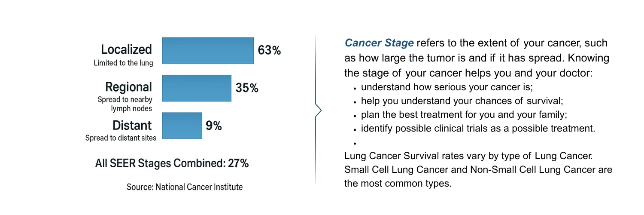Screen dimensions: 644x215
Task: Click the 'help you understand your chances' bullet
Action: pos(462,101)
